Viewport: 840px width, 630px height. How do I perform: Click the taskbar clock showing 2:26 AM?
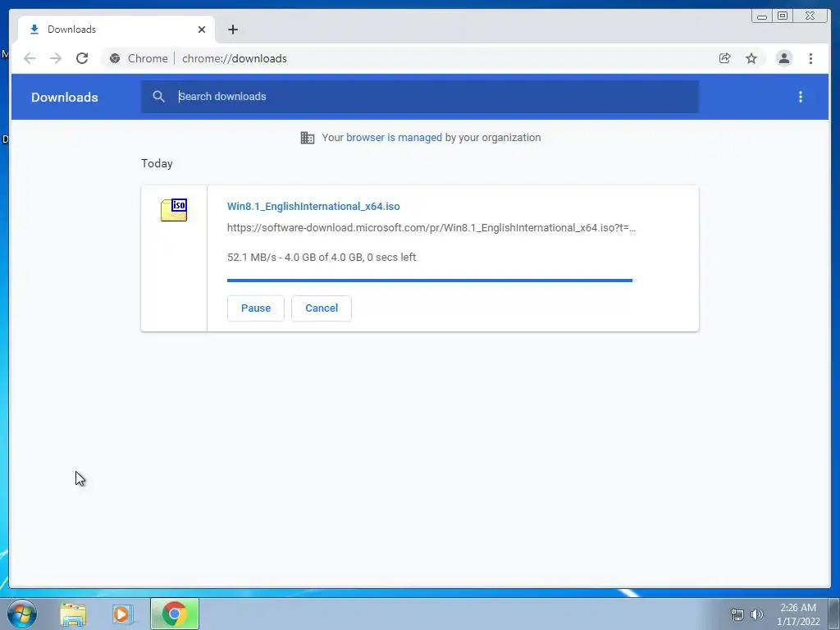click(798, 614)
